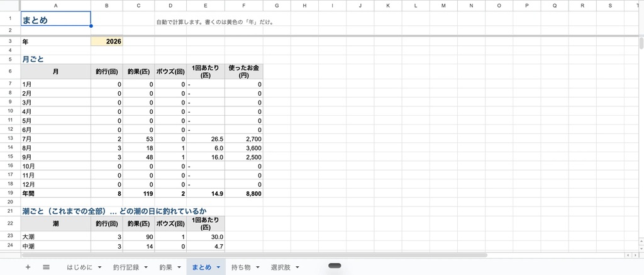Click column A header
Viewport: 644px width, 275px height.
(56, 5)
